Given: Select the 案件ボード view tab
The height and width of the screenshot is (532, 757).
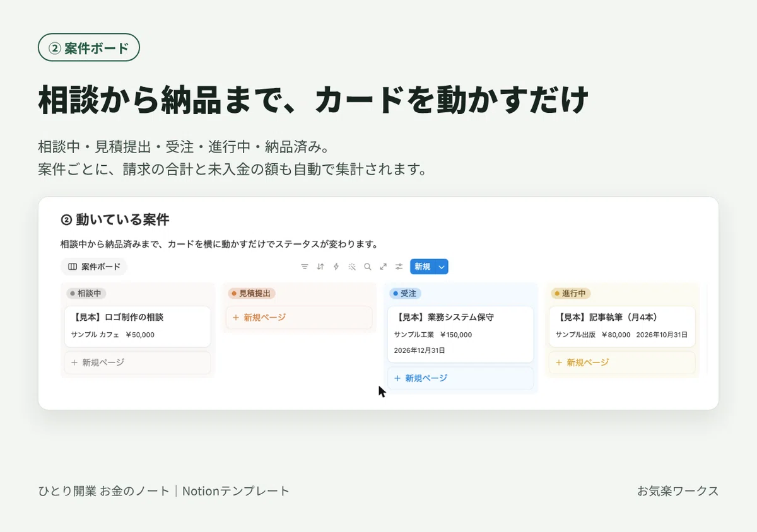Looking at the screenshot, I should (x=94, y=267).
